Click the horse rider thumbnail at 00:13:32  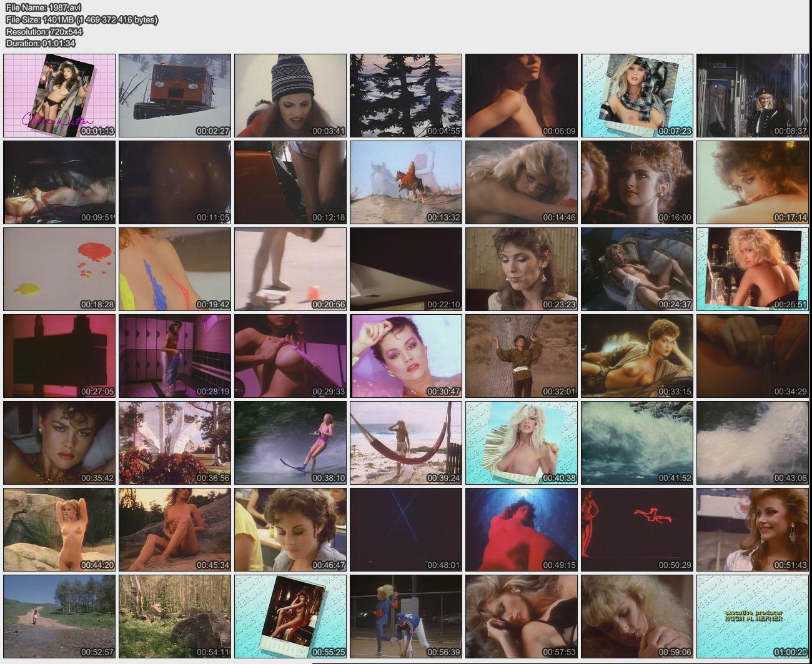[x=406, y=182]
